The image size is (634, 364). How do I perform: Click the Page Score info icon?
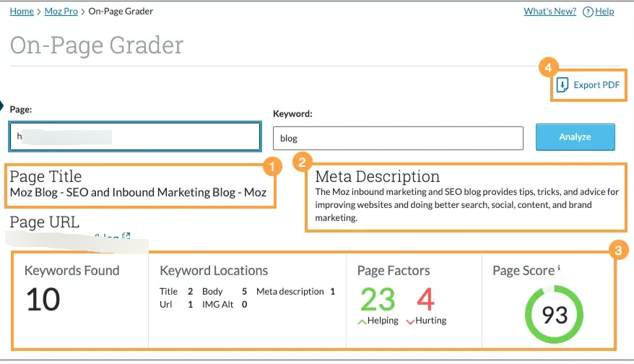[559, 269]
